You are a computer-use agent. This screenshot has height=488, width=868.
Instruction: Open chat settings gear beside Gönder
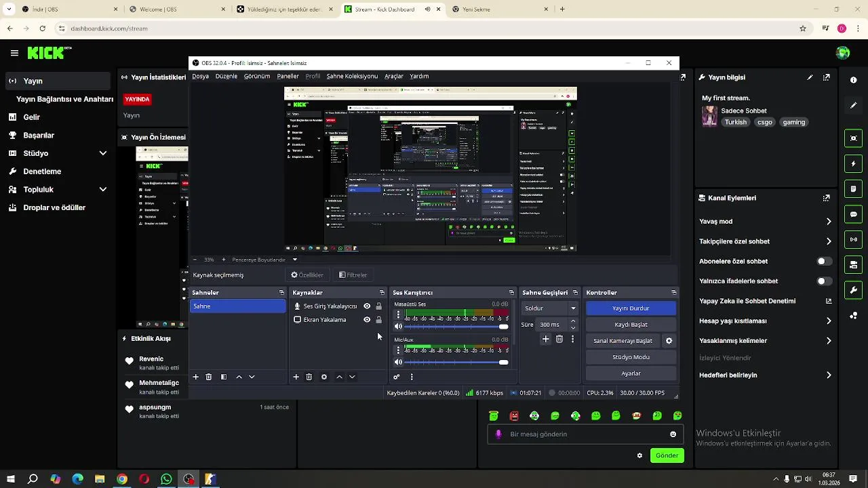pos(639,455)
